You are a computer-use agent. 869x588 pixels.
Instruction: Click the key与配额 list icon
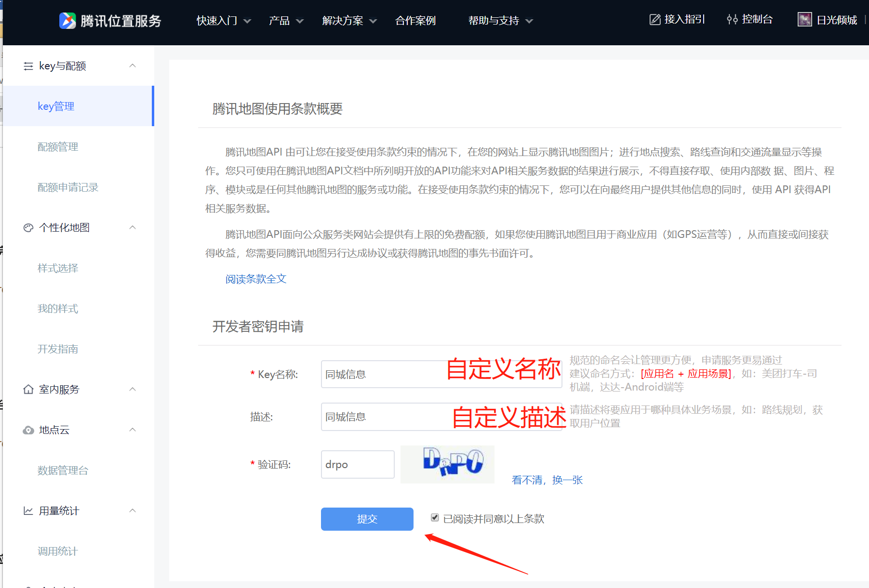(28, 66)
